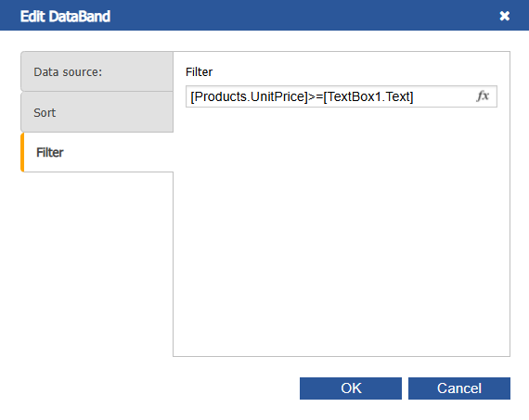Click the >= operator in the expression
529x420 pixels.
coord(316,96)
